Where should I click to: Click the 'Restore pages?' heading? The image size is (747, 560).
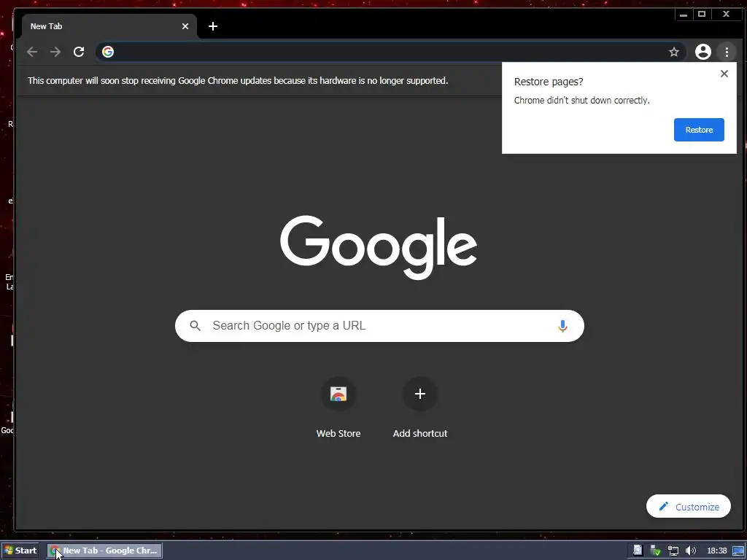click(x=549, y=82)
